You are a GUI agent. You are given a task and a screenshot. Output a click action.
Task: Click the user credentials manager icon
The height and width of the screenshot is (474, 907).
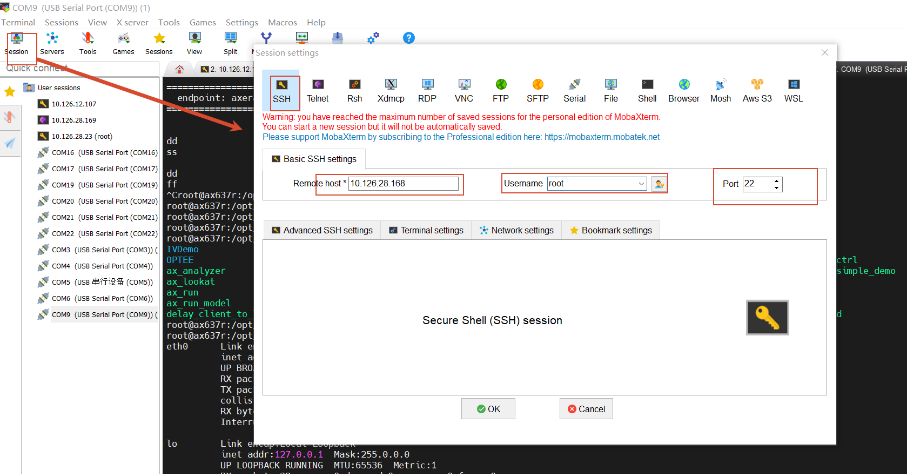[x=659, y=183]
